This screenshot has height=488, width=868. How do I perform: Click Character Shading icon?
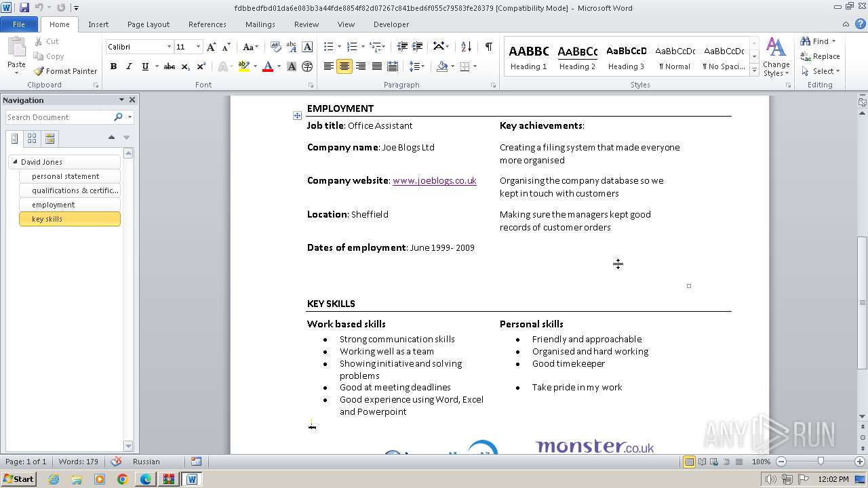tap(292, 66)
